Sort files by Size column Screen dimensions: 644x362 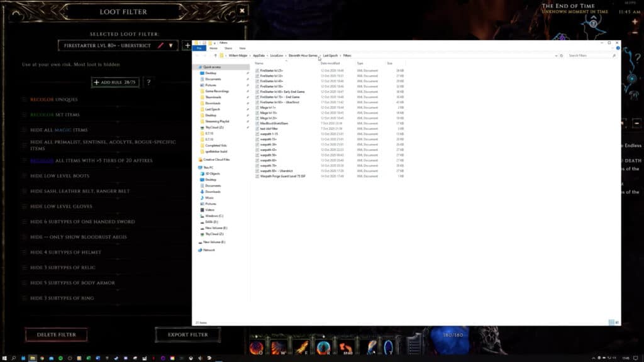point(389,63)
